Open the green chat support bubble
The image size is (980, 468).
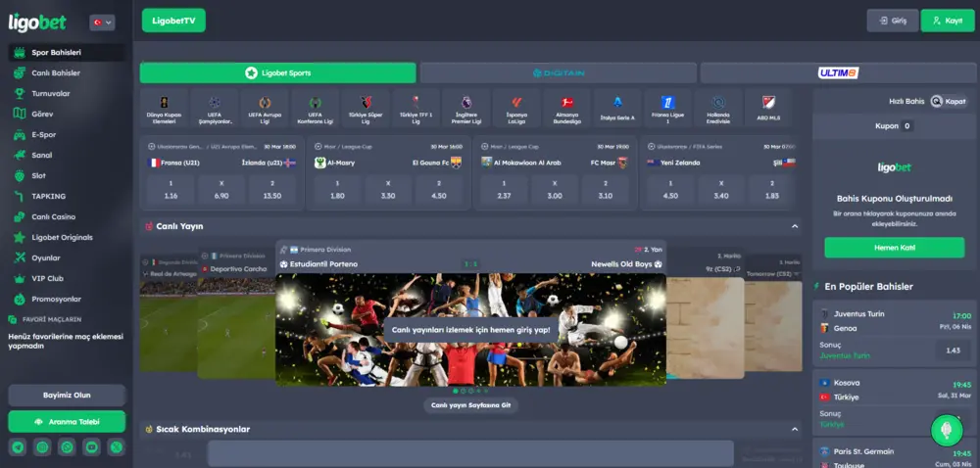(947, 431)
